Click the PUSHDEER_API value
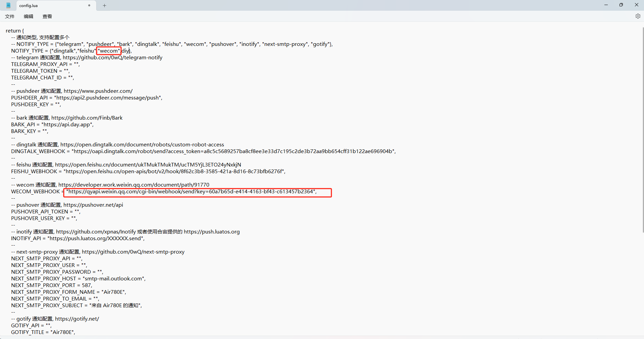Image resolution: width=644 pixels, height=339 pixels. coord(108,98)
